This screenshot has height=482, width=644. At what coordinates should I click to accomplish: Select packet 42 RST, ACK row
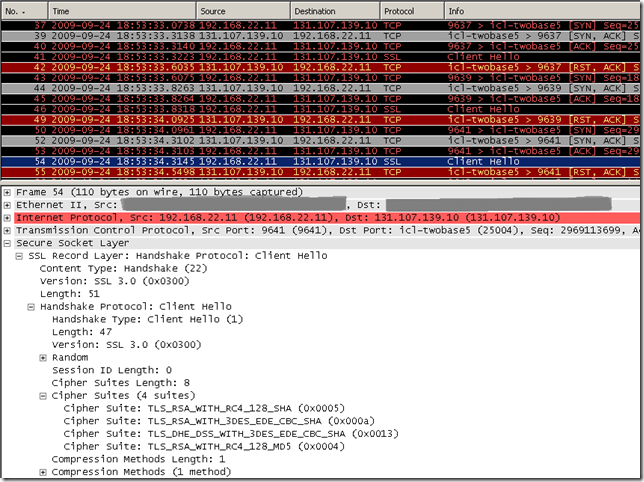tap(320, 67)
